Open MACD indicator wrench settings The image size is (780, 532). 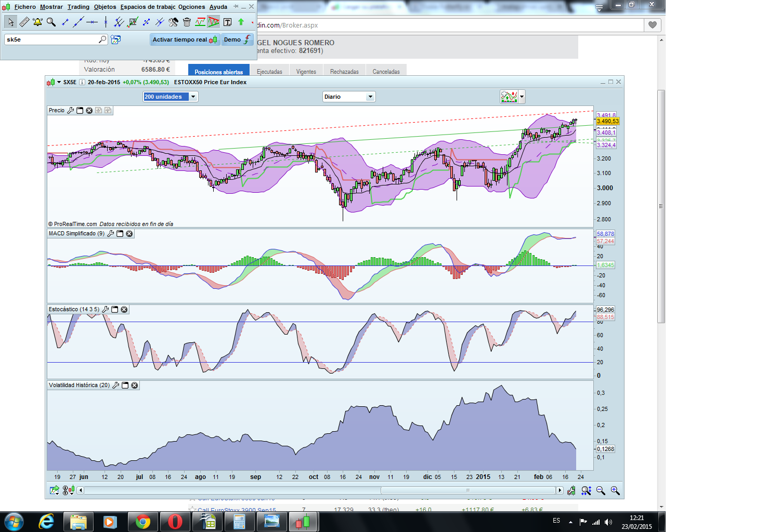pyautogui.click(x=111, y=234)
